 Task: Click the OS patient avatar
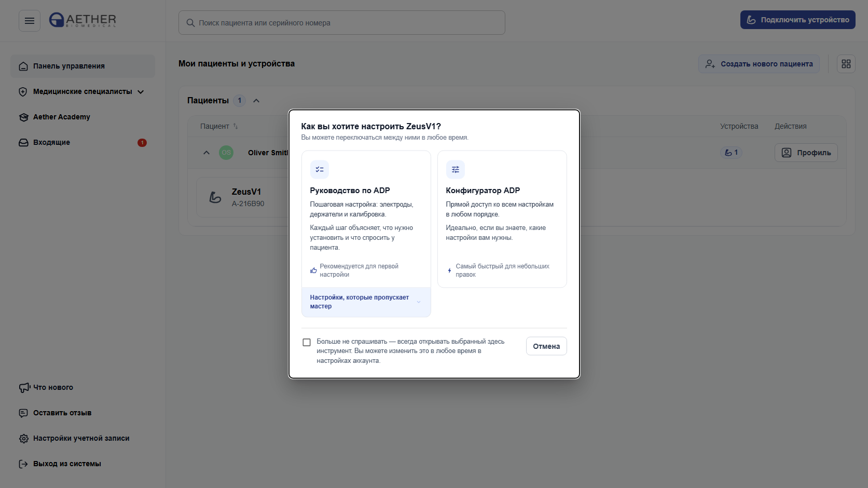pyautogui.click(x=226, y=153)
